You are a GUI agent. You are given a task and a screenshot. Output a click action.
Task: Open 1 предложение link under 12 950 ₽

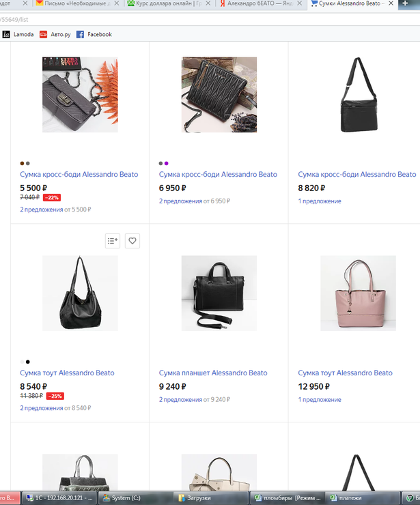[x=319, y=399]
